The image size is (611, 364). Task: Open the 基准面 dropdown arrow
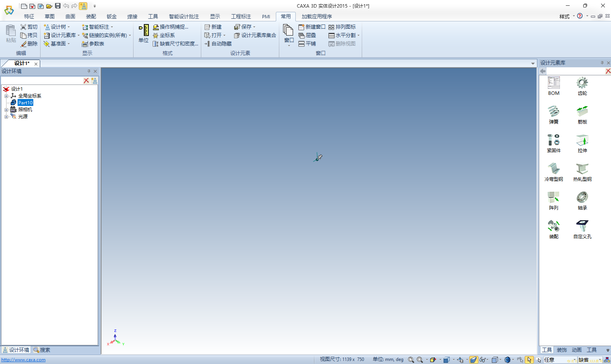pyautogui.click(x=69, y=44)
